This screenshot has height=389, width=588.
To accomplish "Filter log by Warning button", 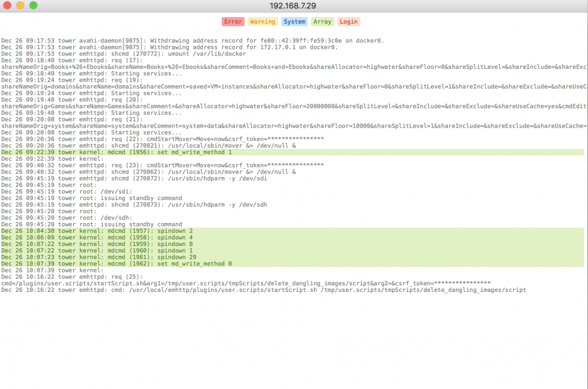I will click(x=262, y=22).
